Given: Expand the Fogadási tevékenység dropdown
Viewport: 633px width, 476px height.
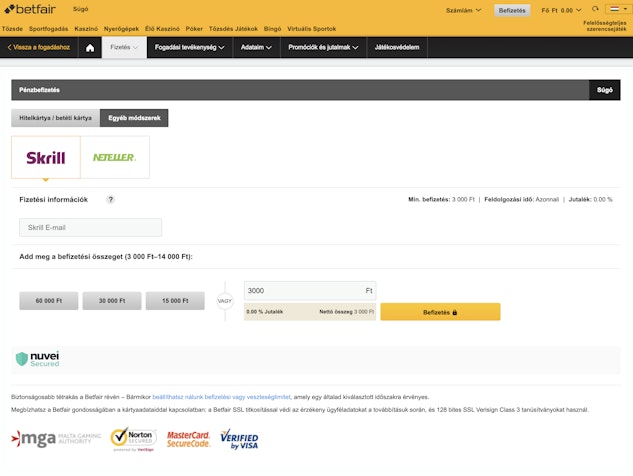Looking at the screenshot, I should 190,47.
